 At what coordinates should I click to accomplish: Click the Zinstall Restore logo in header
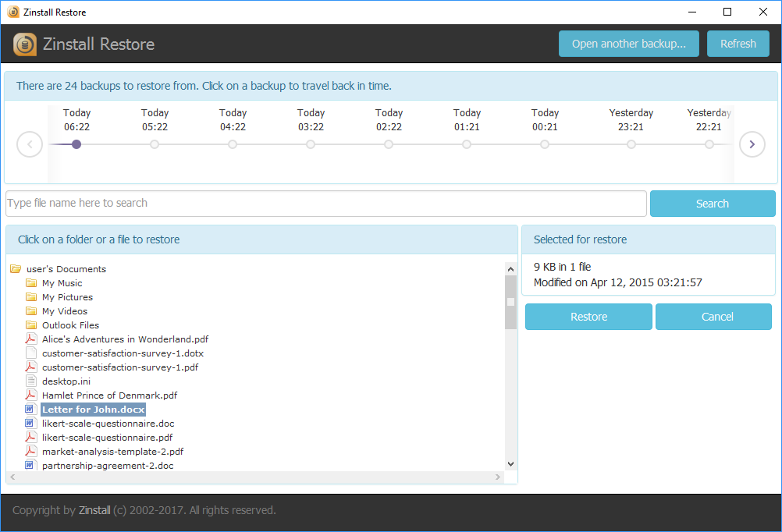click(25, 44)
